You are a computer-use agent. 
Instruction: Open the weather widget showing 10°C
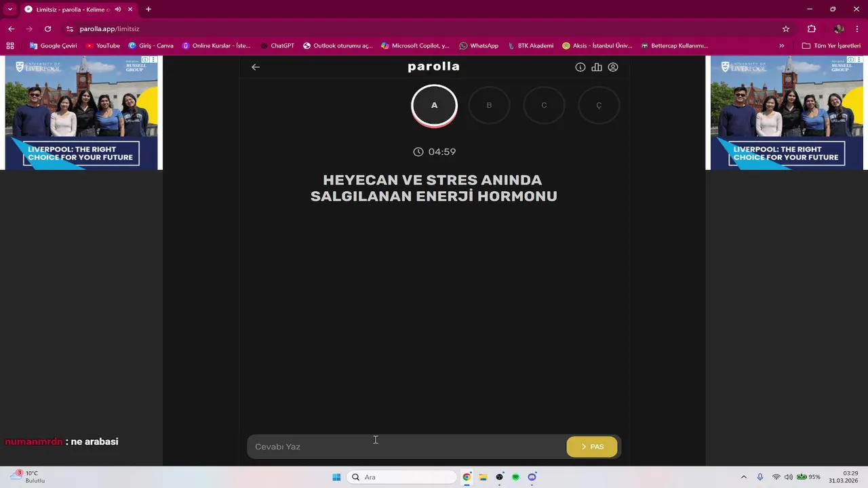tap(27, 477)
